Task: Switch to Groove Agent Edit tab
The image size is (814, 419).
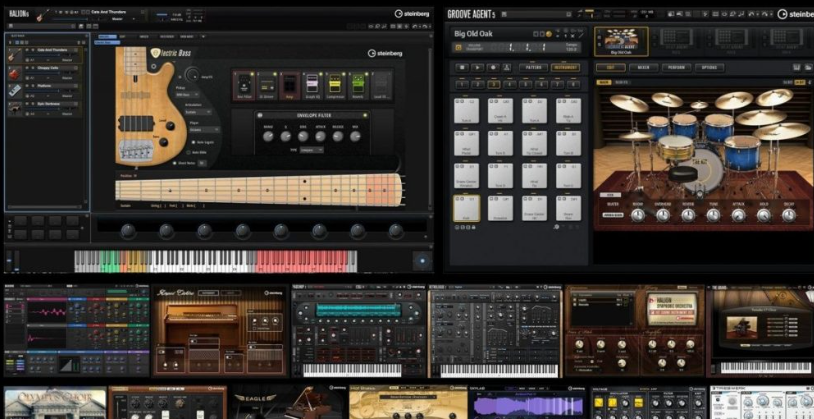Action: pos(610,67)
